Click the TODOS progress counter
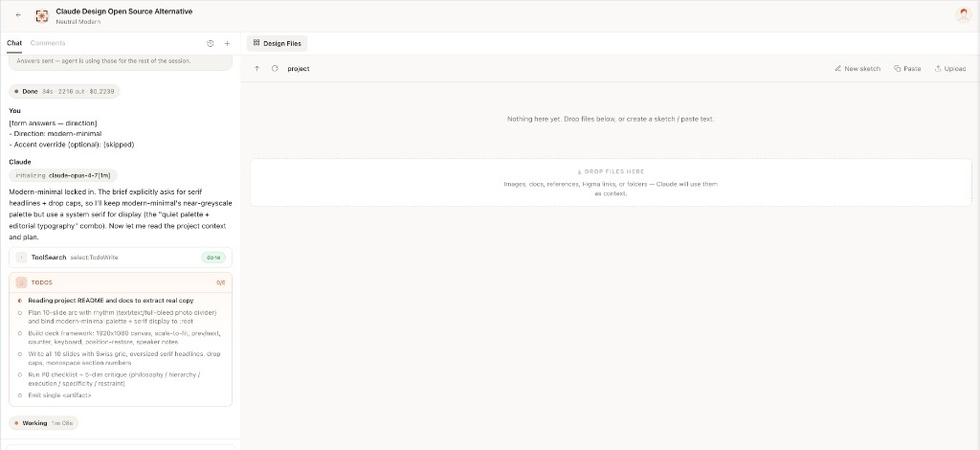Image resolution: width=980 pixels, height=450 pixels. [x=221, y=282]
